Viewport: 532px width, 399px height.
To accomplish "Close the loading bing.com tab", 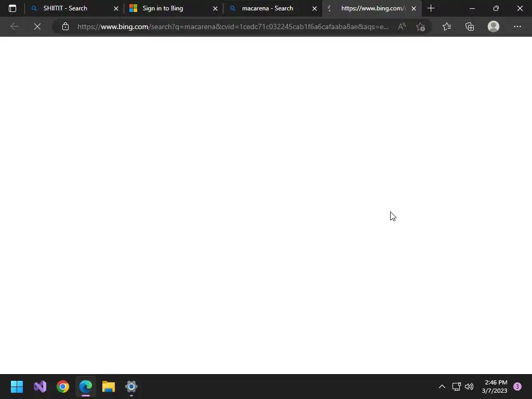I will coord(414,8).
